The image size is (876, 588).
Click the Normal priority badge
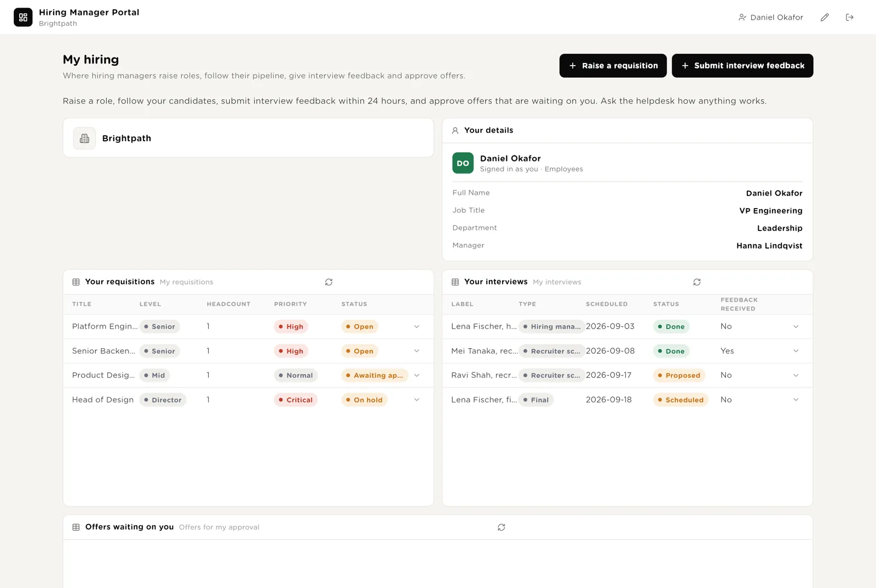[296, 376]
